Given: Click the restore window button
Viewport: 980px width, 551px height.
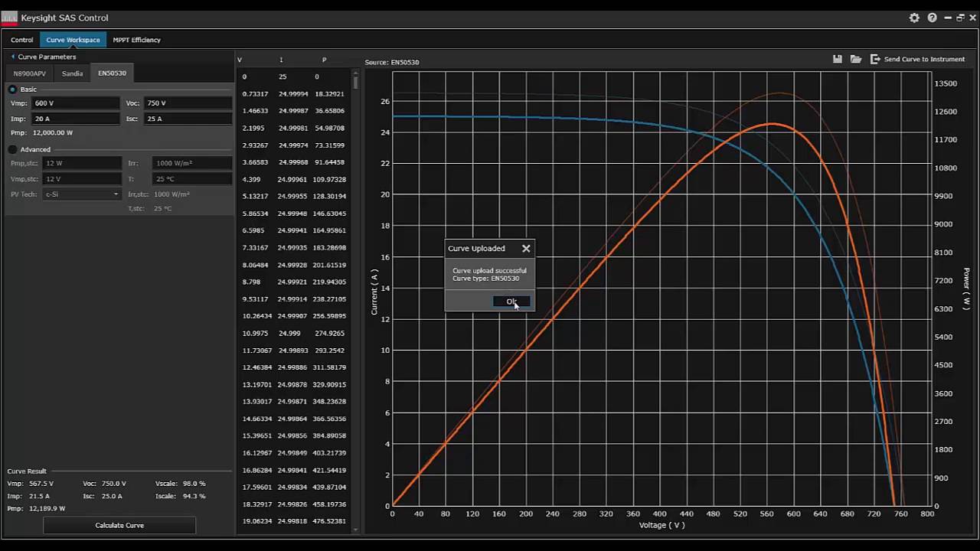Looking at the screenshot, I should [x=960, y=18].
